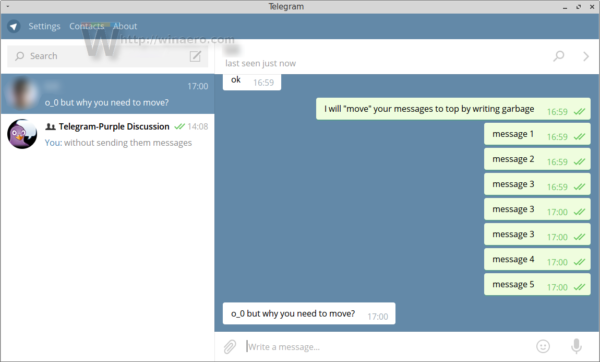The image size is (600, 362).
Task: Attach a file with the paperclip icon
Action: (x=230, y=347)
